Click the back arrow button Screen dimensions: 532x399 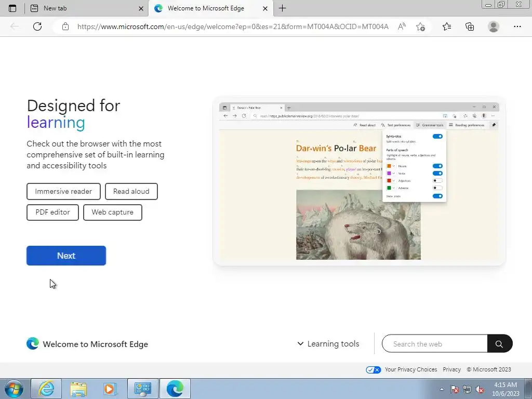14,26
